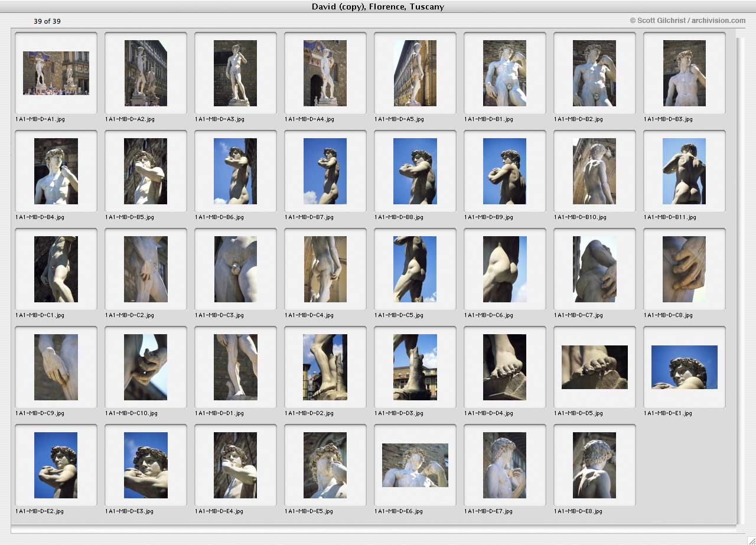
Task: Click the 'David (copy), Florence, Tuscany' title bar
Action: tap(378, 6)
